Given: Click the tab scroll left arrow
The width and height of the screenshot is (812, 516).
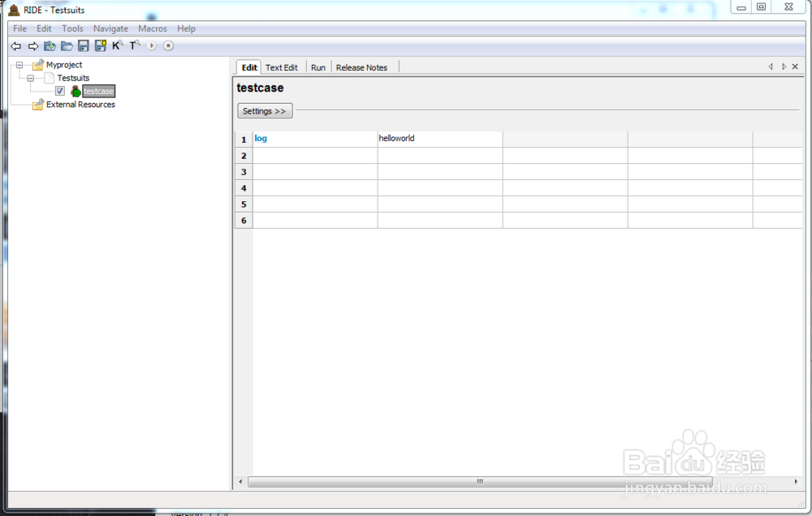Looking at the screenshot, I should 771,67.
